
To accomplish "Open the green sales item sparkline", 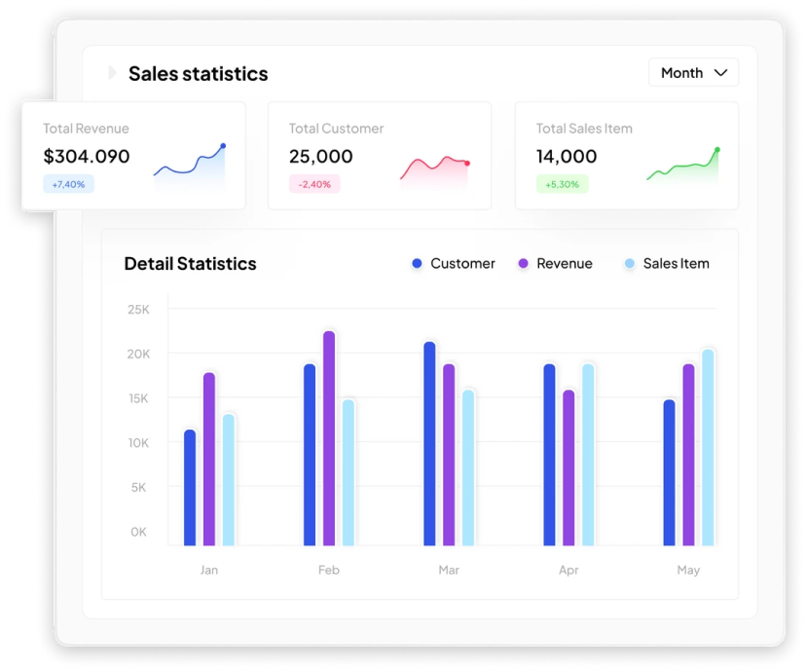I will pyautogui.click(x=683, y=165).
